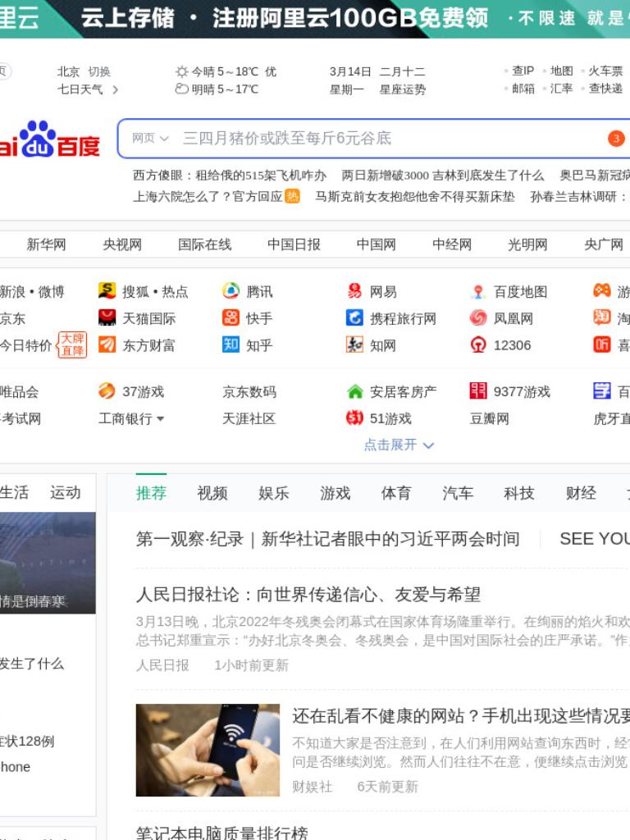This screenshot has width=630, height=840.
Task: Open hot search about 515架飞机
Action: [x=230, y=176]
